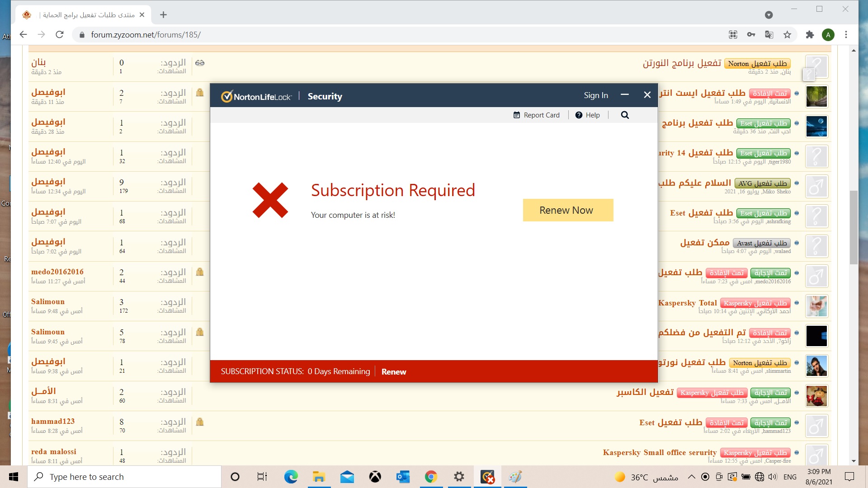The width and height of the screenshot is (868, 488).
Task: Open Norton Help
Action: pos(587,115)
